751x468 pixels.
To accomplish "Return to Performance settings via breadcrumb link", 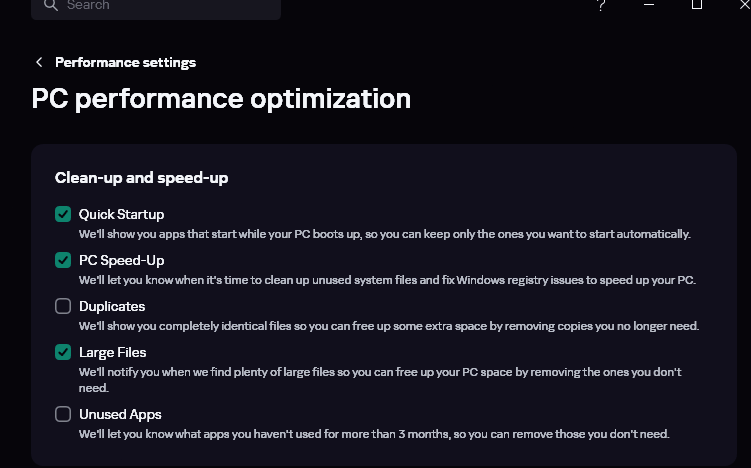I will (x=125, y=62).
